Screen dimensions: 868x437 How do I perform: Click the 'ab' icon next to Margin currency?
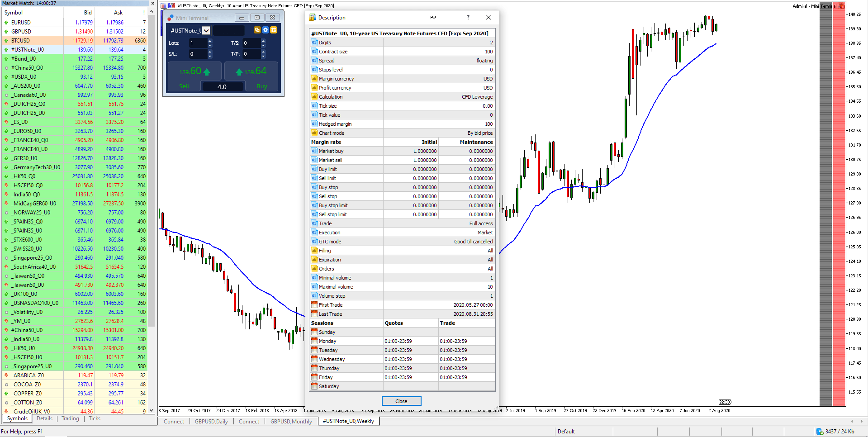point(314,78)
